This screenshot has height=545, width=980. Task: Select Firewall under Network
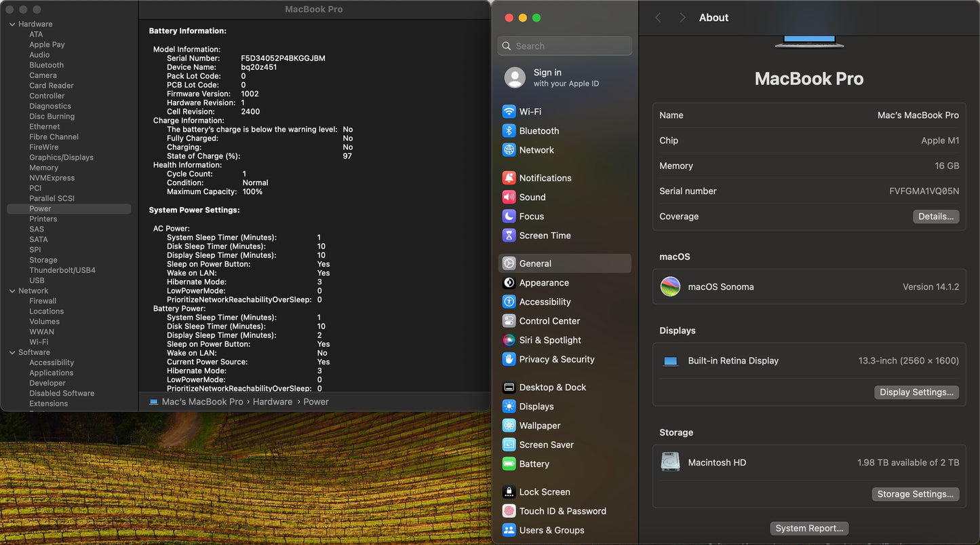43,301
